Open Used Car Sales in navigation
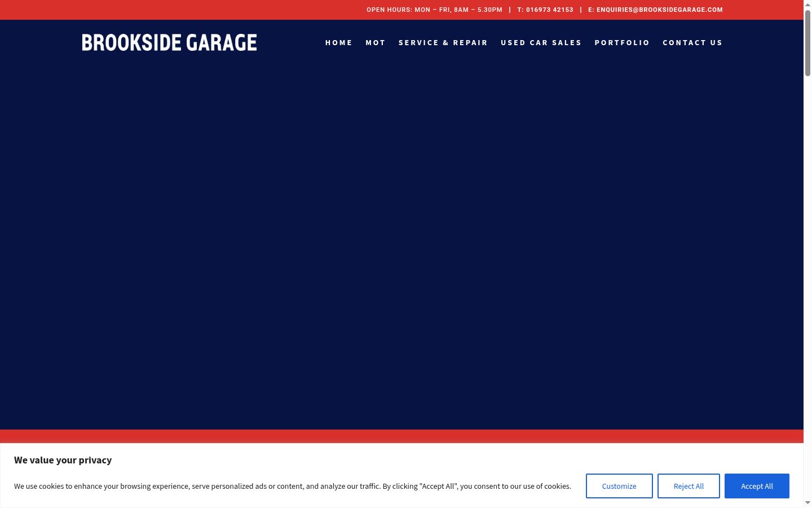Viewport: 812px width, 508px height. [541, 43]
